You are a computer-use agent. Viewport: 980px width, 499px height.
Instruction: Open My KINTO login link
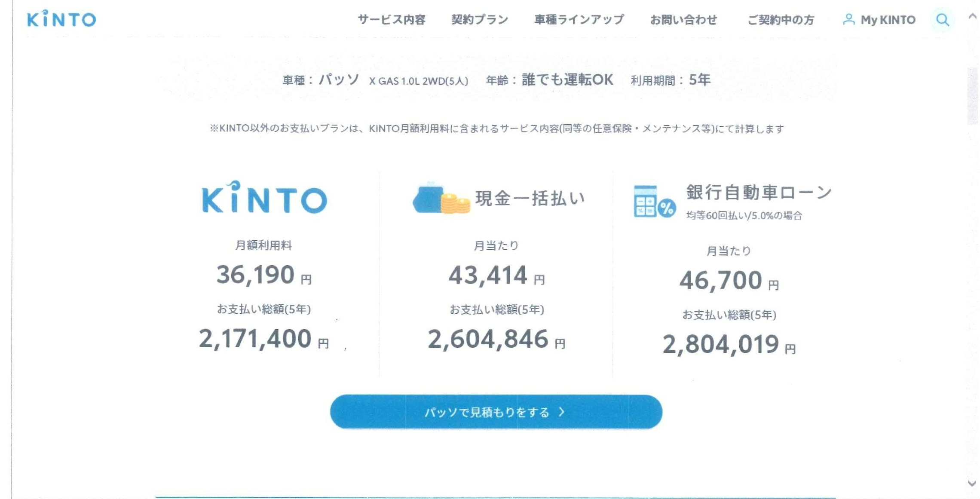888,20
